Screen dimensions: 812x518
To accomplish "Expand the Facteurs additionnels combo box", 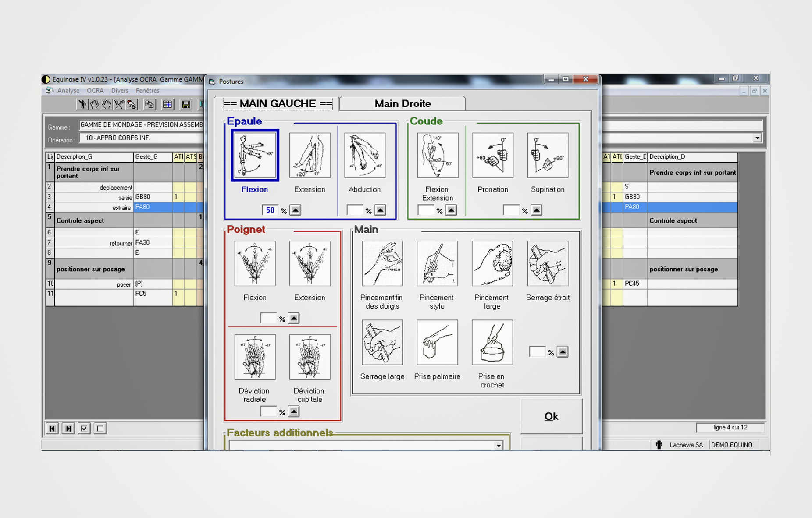I will [x=499, y=445].
